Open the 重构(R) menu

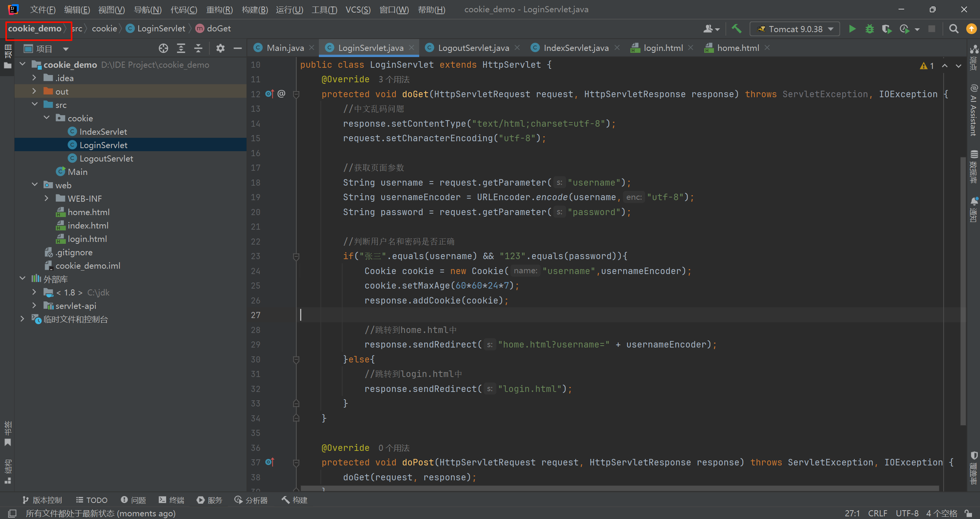[219, 10]
